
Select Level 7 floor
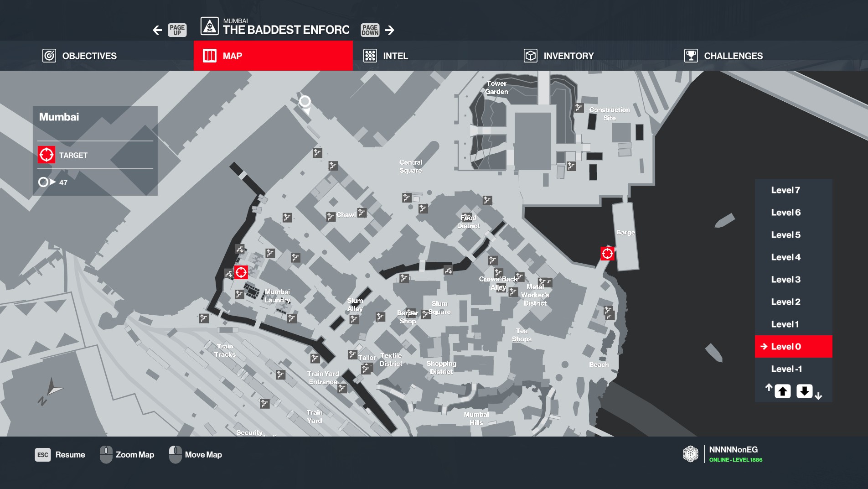785,190
